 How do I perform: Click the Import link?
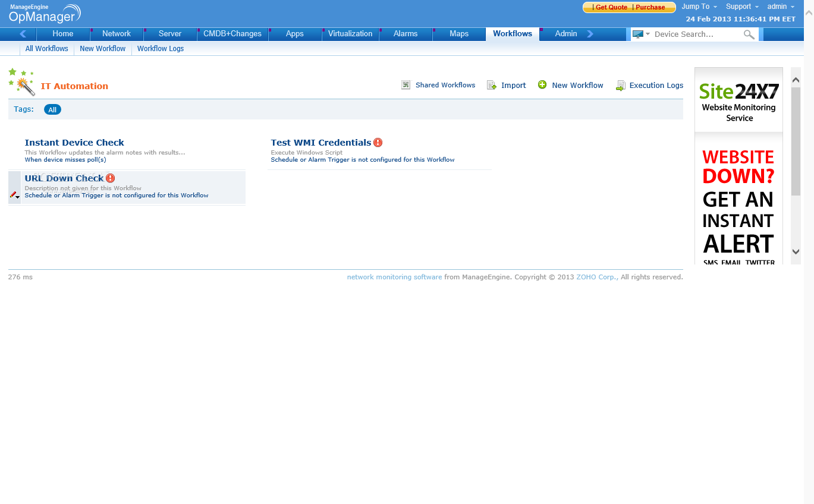pyautogui.click(x=514, y=86)
